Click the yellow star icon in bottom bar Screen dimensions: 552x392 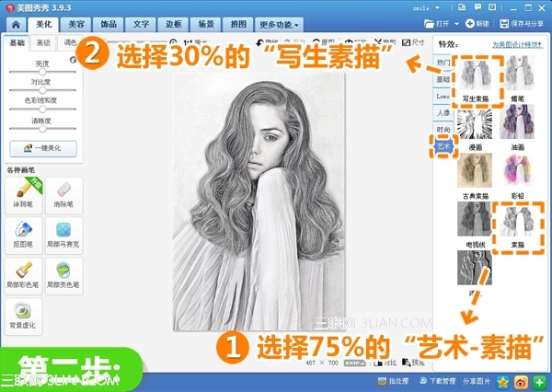(x=502, y=382)
